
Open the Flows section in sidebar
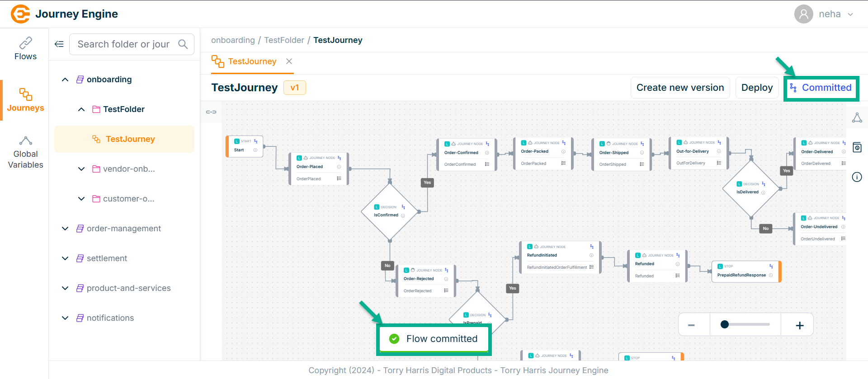point(25,49)
